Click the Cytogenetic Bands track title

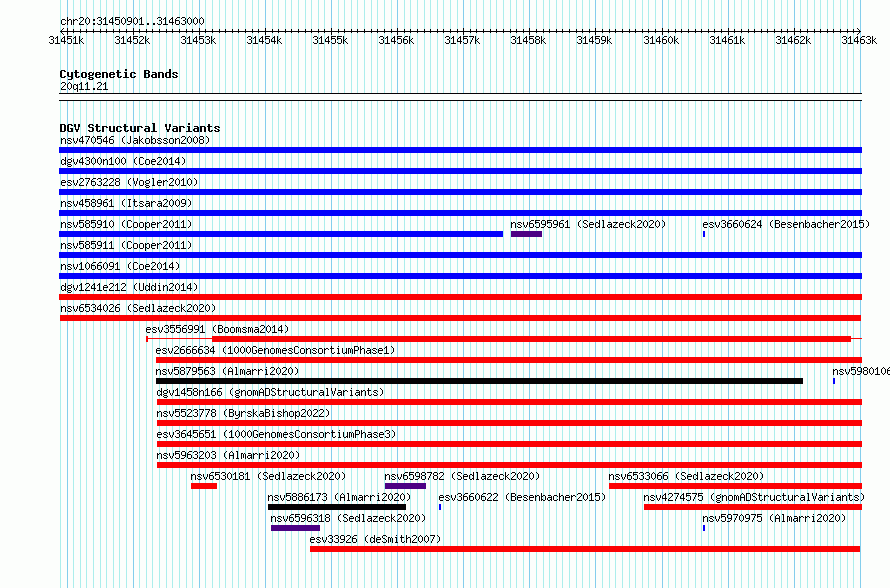tap(119, 74)
